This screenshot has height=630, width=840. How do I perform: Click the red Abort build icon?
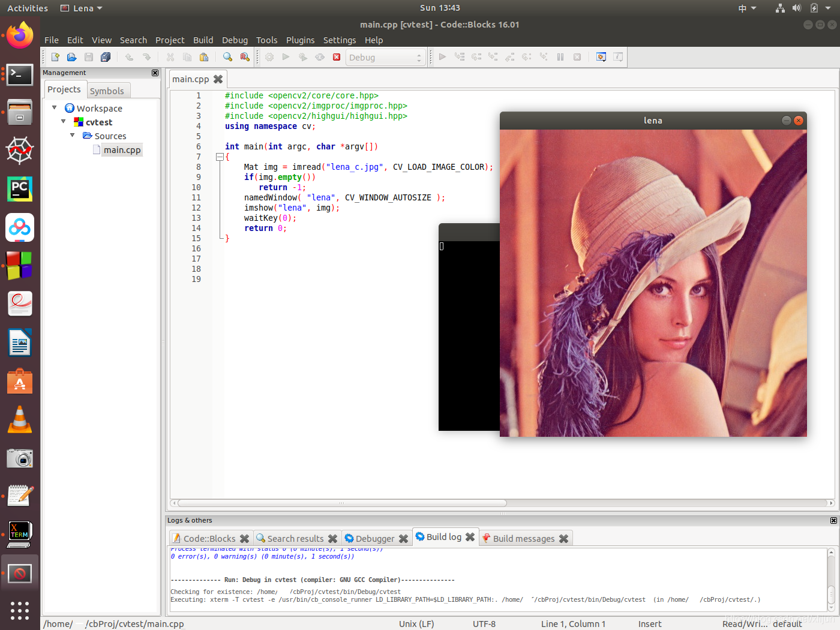(337, 57)
